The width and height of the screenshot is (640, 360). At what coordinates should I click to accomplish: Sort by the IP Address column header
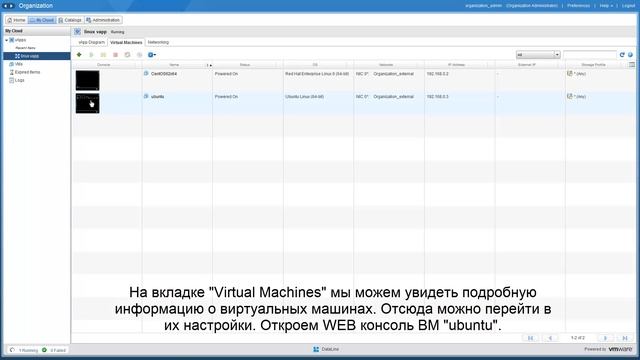point(456,65)
